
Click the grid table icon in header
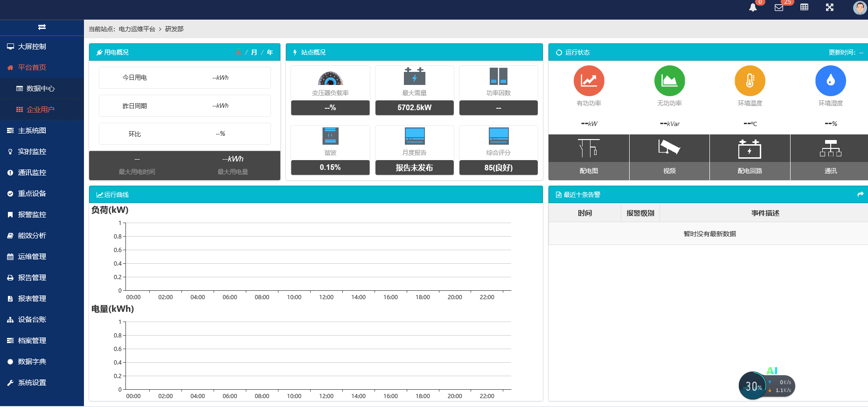click(x=804, y=7)
